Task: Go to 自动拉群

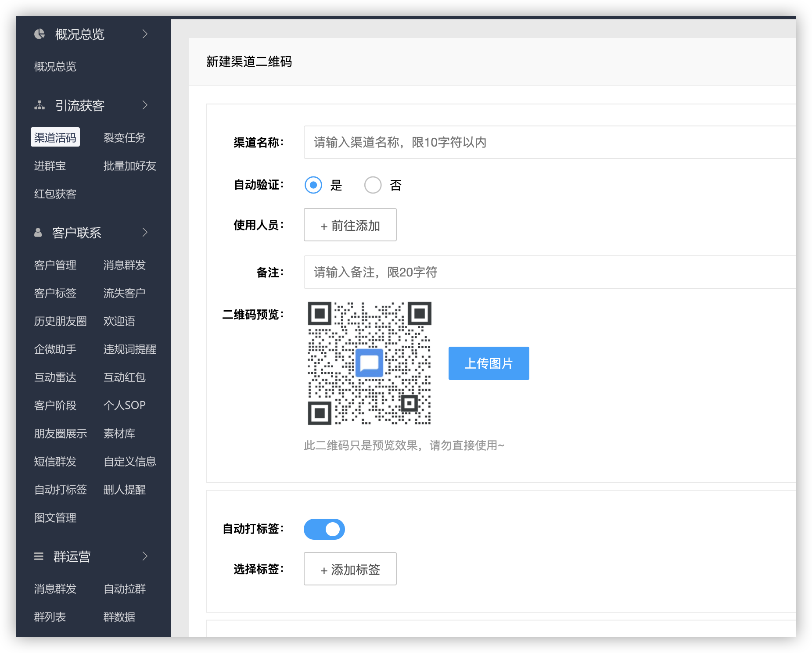Action: 125,589
